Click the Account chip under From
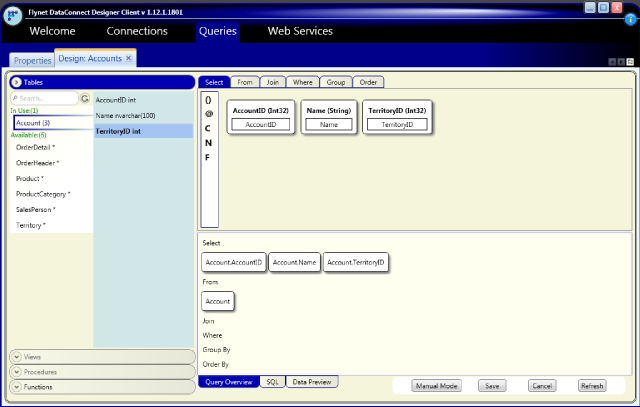This screenshot has height=407, width=640. [x=218, y=301]
